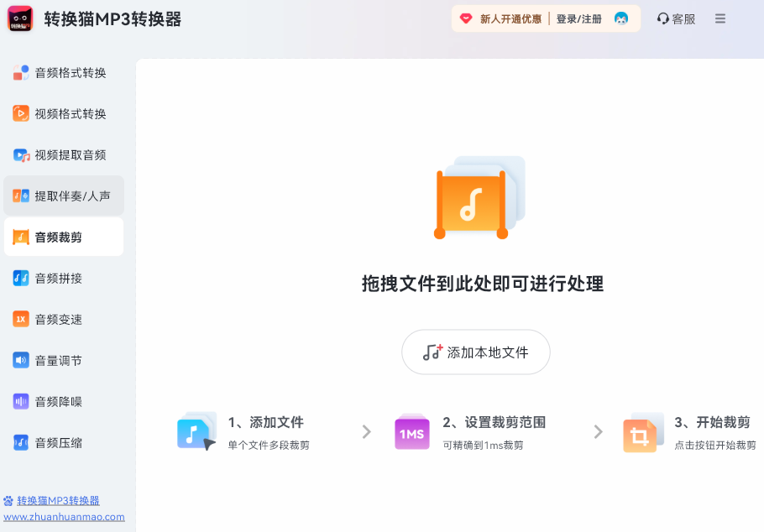The width and height of the screenshot is (764, 532).
Task: Open the hamburger menu
Action: (x=720, y=18)
